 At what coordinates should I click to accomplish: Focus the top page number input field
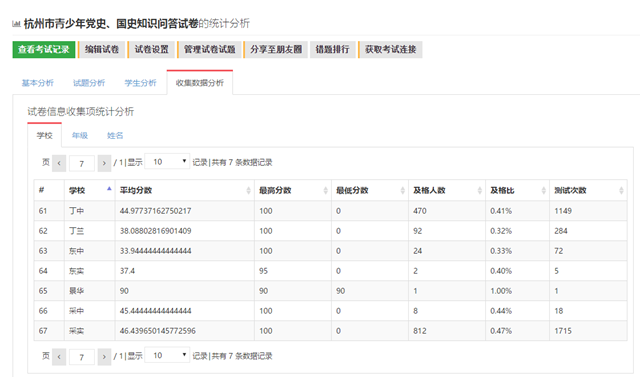pyautogui.click(x=82, y=163)
